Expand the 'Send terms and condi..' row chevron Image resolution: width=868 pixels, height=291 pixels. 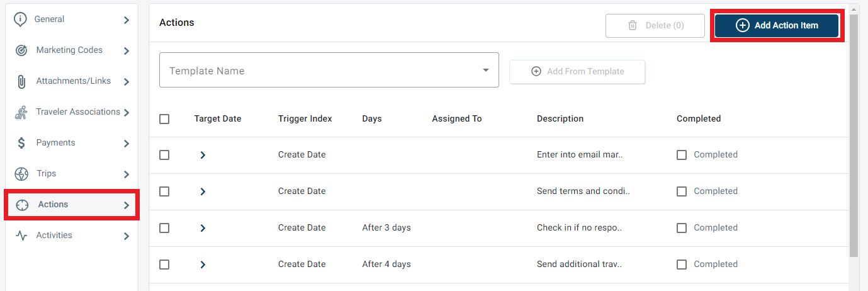pos(203,191)
